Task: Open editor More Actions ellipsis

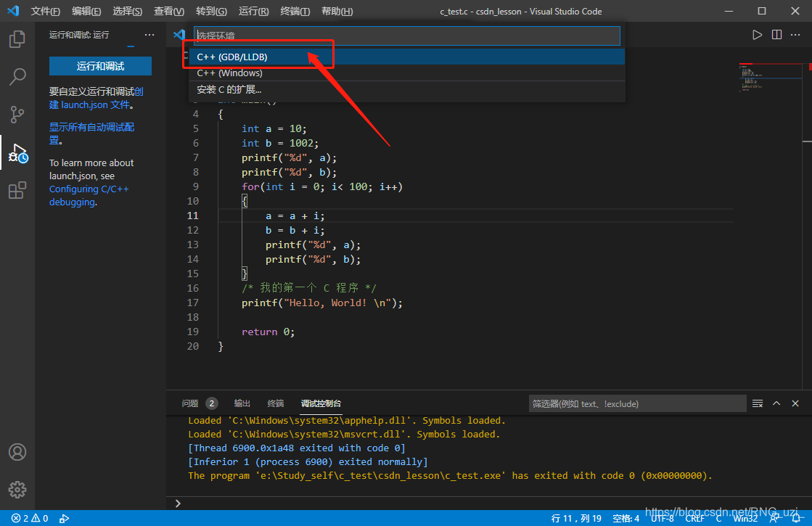Action: pyautogui.click(x=795, y=35)
